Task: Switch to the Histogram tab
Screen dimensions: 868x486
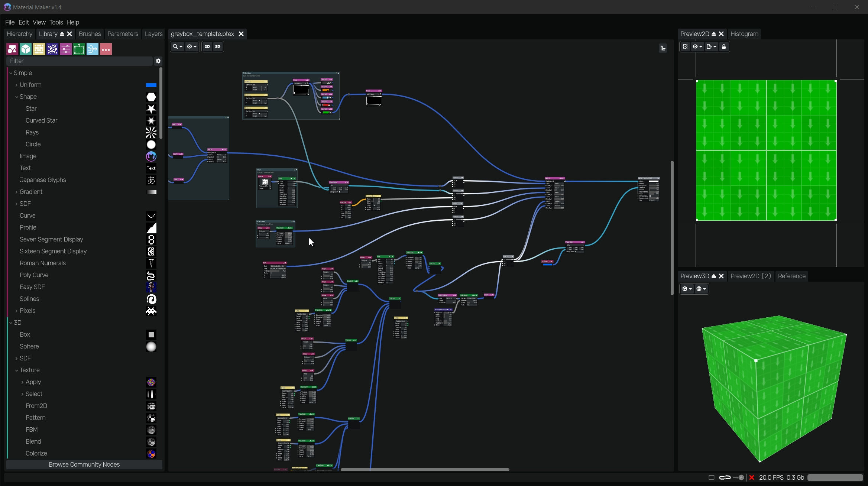Action: 744,34
